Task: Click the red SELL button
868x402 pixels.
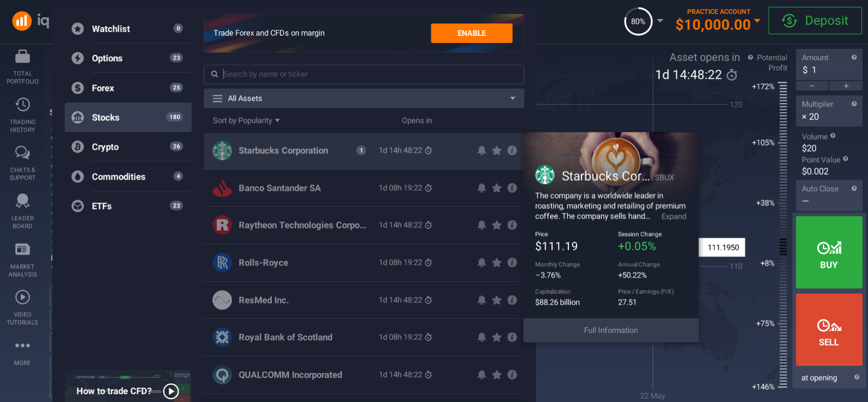Action: coord(829,330)
